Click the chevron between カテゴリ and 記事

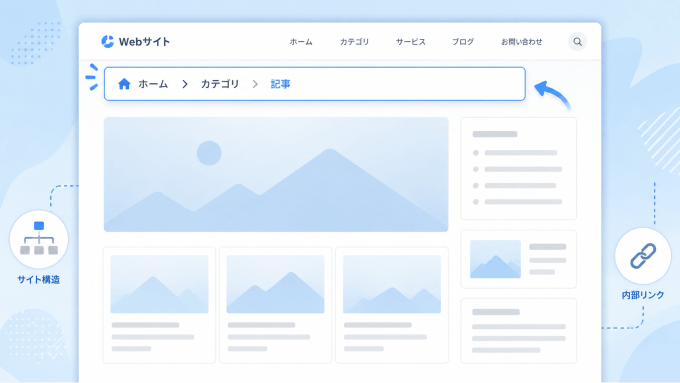tap(255, 84)
